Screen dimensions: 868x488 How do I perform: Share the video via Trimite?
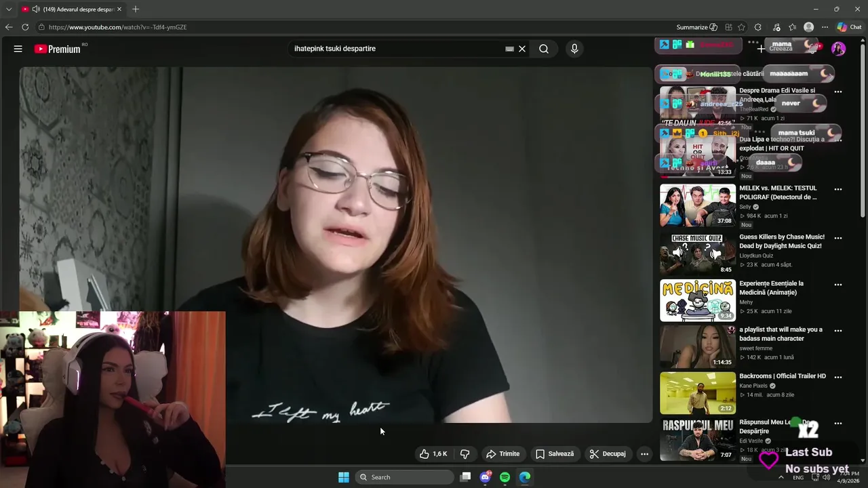(x=503, y=454)
